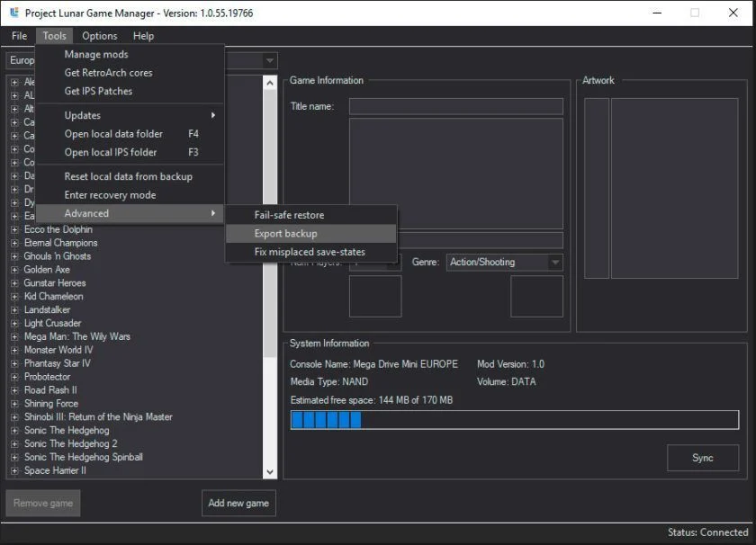The height and width of the screenshot is (545, 756).
Task: Select Fail-safe restore
Action: pyautogui.click(x=311, y=216)
